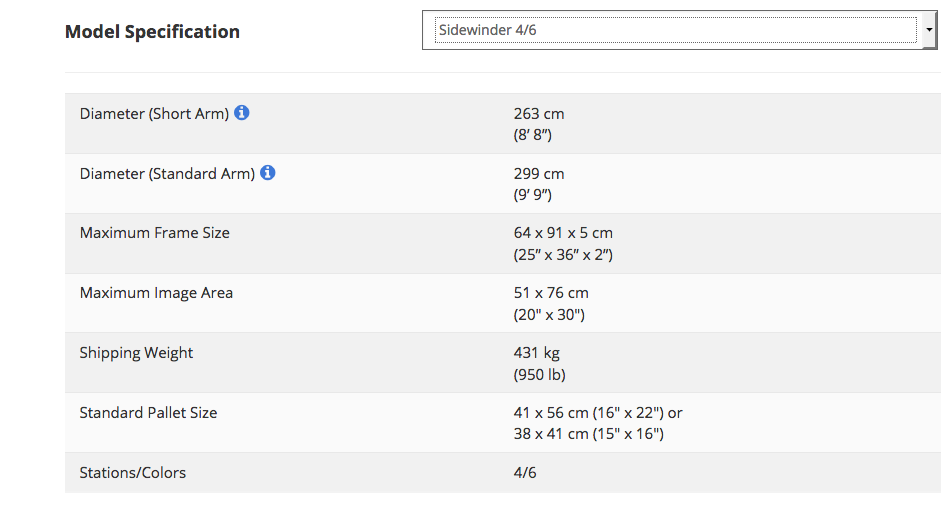Click the Stations/Colors label
The width and height of the screenshot is (941, 513).
pyautogui.click(x=133, y=473)
